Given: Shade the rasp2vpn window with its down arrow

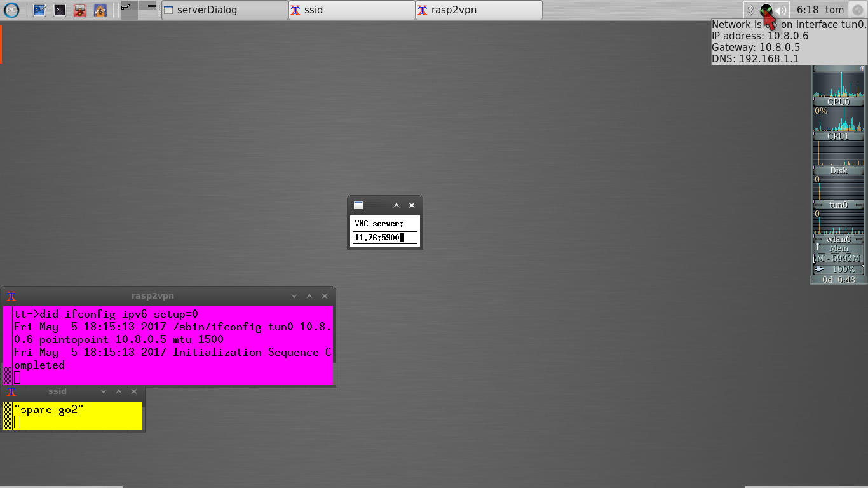Looking at the screenshot, I should pyautogui.click(x=293, y=295).
